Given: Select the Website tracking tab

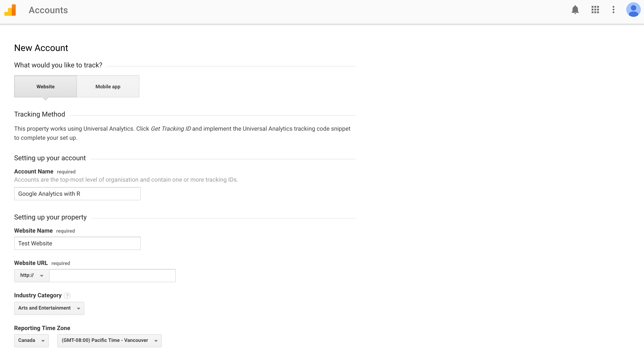Looking at the screenshot, I should pos(46,86).
